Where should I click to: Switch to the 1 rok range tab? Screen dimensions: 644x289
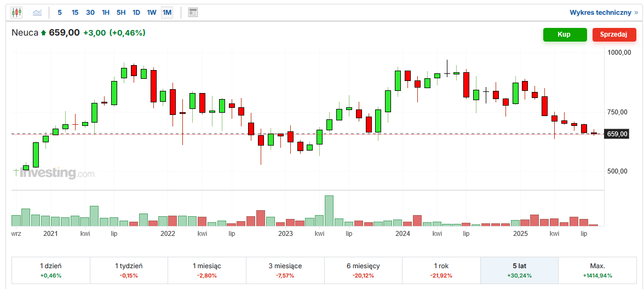[441, 270]
